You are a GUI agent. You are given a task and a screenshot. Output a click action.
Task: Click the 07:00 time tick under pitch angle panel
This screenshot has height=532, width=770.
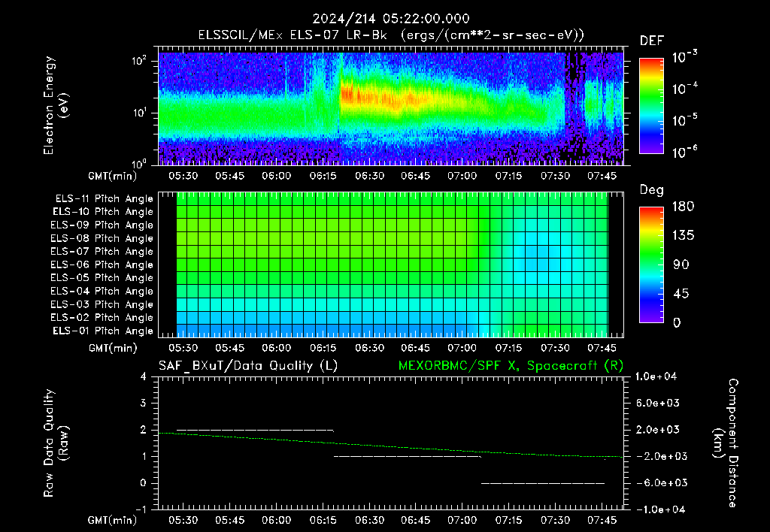pyautogui.click(x=462, y=348)
